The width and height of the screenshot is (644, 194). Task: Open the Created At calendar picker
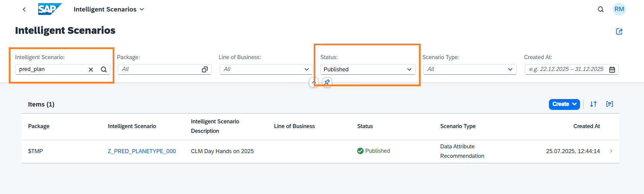612,70
